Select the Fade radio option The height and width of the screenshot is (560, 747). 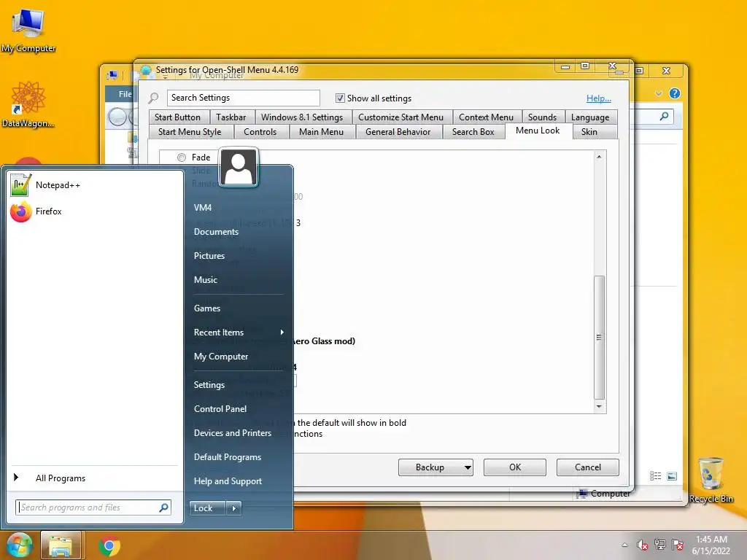click(x=182, y=157)
